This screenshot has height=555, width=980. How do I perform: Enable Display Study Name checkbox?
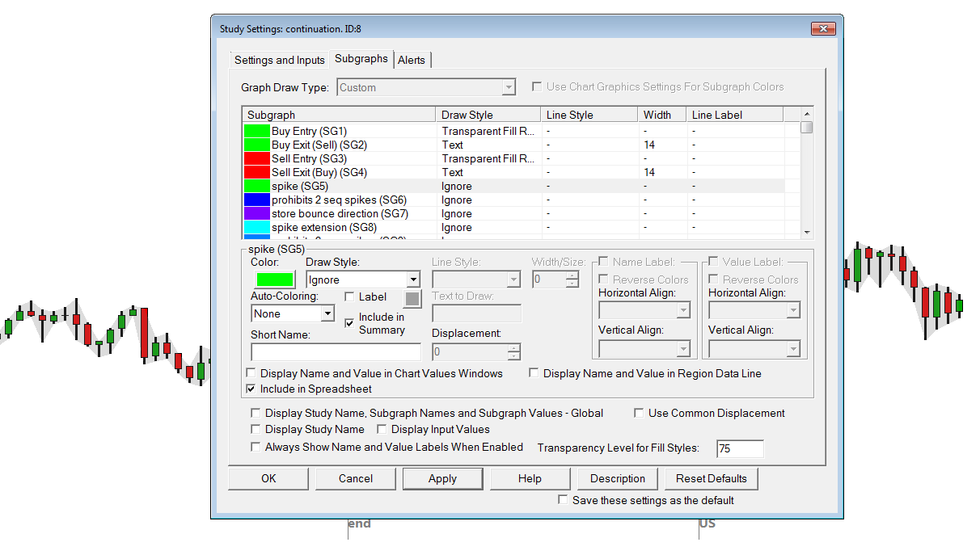point(256,429)
